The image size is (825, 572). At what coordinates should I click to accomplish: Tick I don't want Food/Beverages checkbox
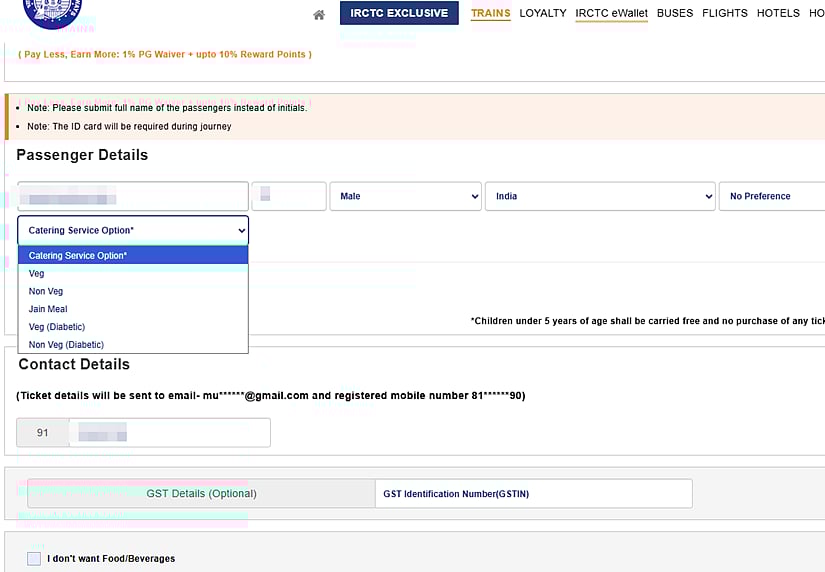[34, 558]
